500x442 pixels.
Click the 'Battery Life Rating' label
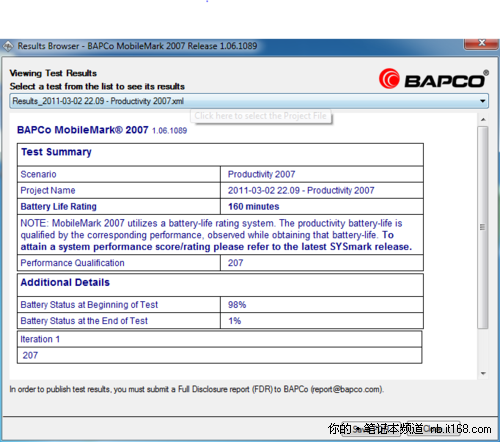click(58, 207)
